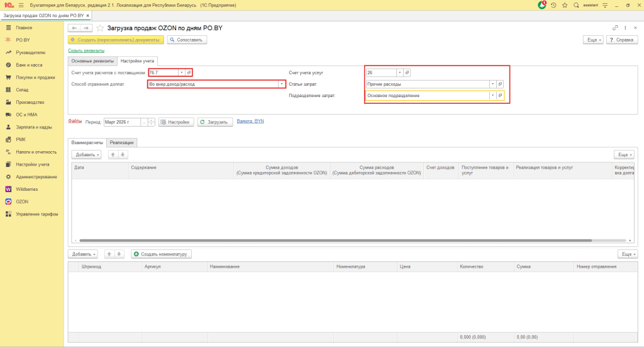This screenshot has width=644, height=347.
Task: Close the Загрузка продаж OZON tab
Action: coord(87,16)
